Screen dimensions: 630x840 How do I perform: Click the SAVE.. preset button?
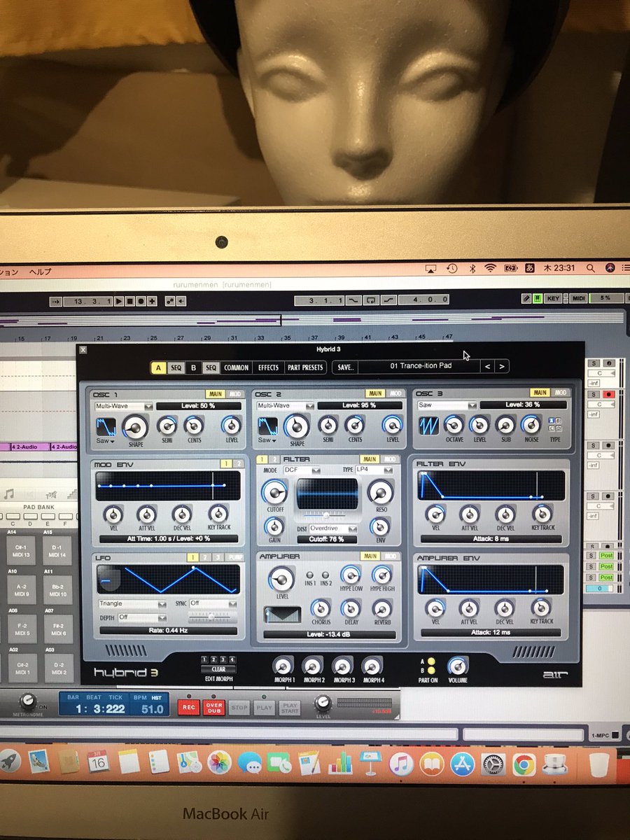coord(345,367)
